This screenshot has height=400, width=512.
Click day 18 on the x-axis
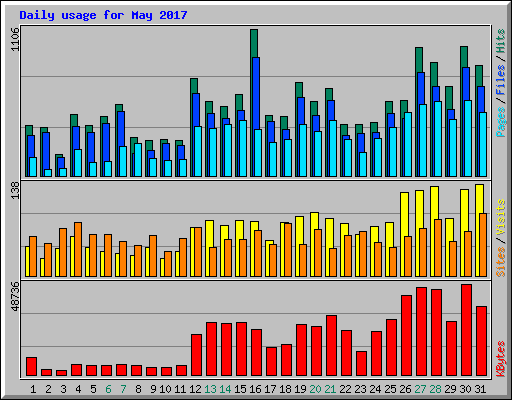coord(285,389)
